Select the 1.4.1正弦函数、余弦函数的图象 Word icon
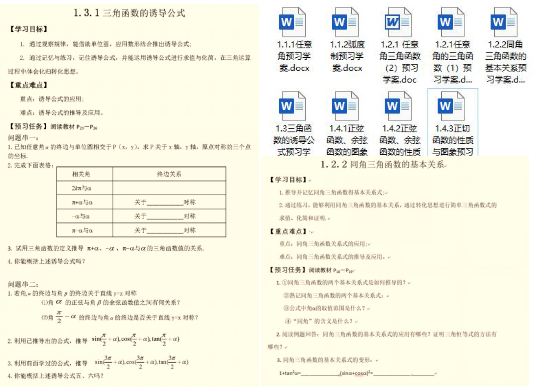Screen dimensions: 537x388 tap(346, 106)
